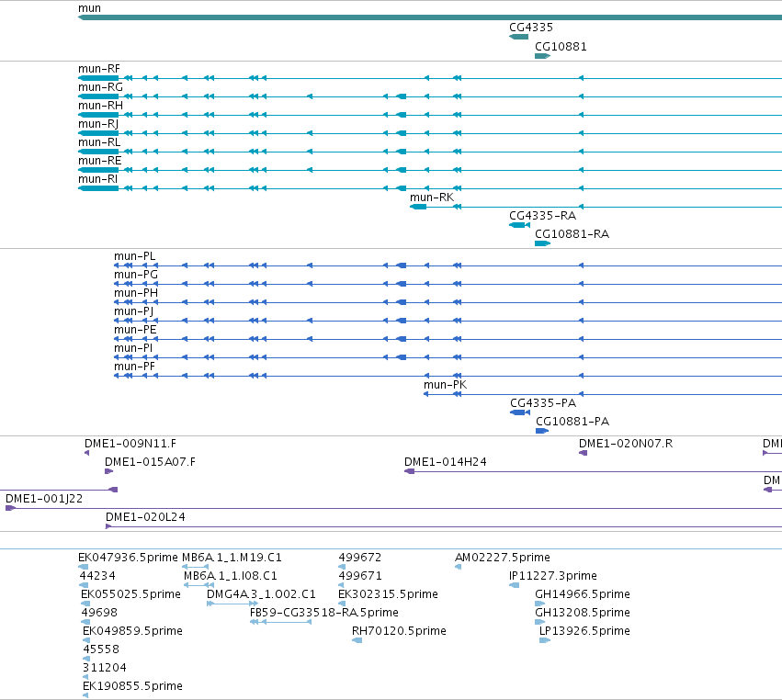
Task: Select the DME1-001J22 clone label
Action: (44, 499)
